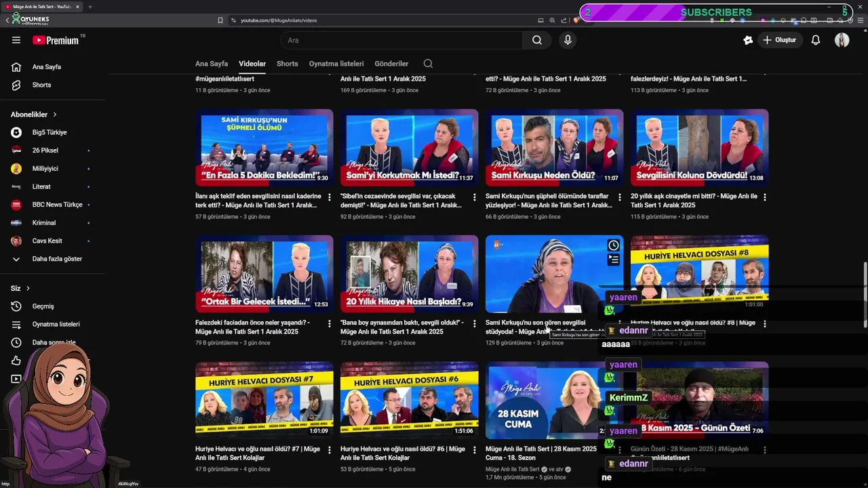The height and width of the screenshot is (488, 868).
Task: Play Huriye Helvacı Dosyası #6 thumbnail
Action: [410, 400]
